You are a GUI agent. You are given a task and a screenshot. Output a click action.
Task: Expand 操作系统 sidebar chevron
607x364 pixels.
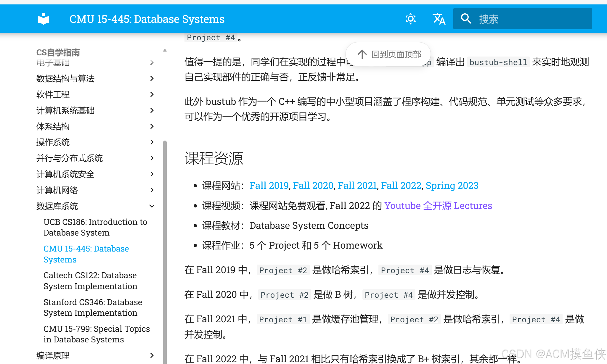click(x=152, y=142)
